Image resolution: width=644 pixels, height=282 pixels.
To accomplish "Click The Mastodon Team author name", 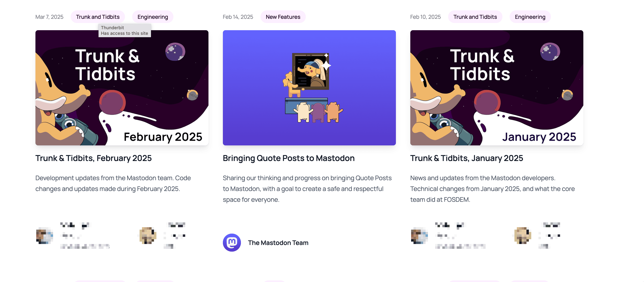I will (x=278, y=243).
